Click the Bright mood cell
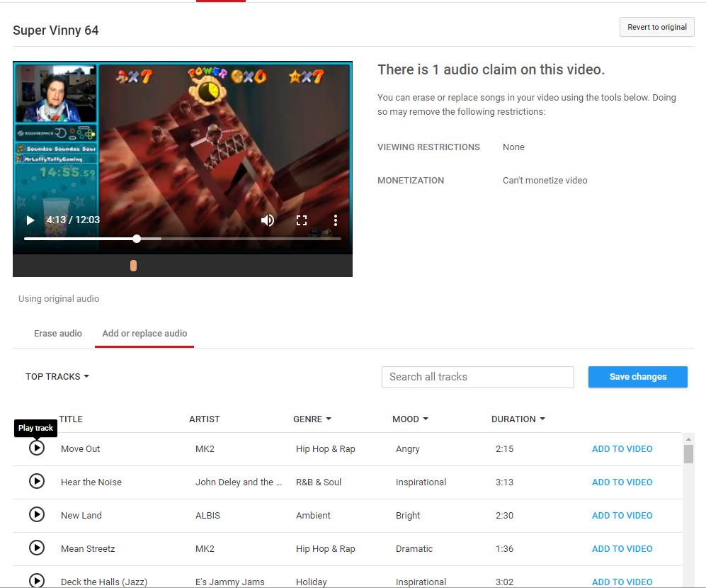706x588 pixels. click(407, 516)
